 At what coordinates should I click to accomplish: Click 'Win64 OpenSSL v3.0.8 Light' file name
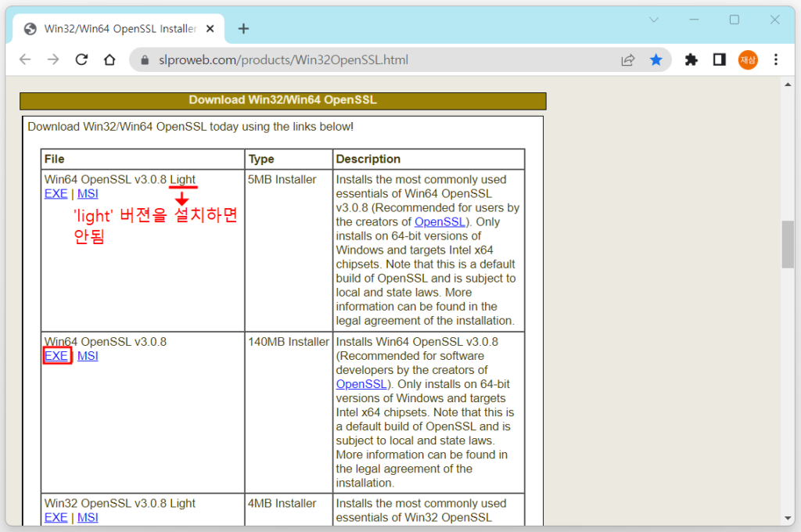coord(120,179)
